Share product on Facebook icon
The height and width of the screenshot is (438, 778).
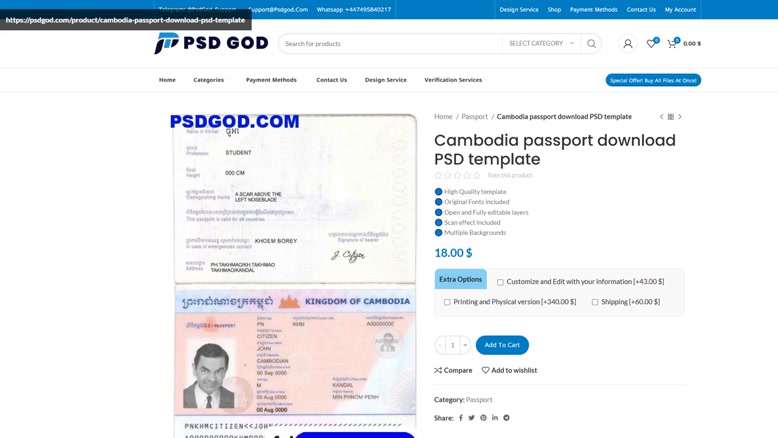460,418
